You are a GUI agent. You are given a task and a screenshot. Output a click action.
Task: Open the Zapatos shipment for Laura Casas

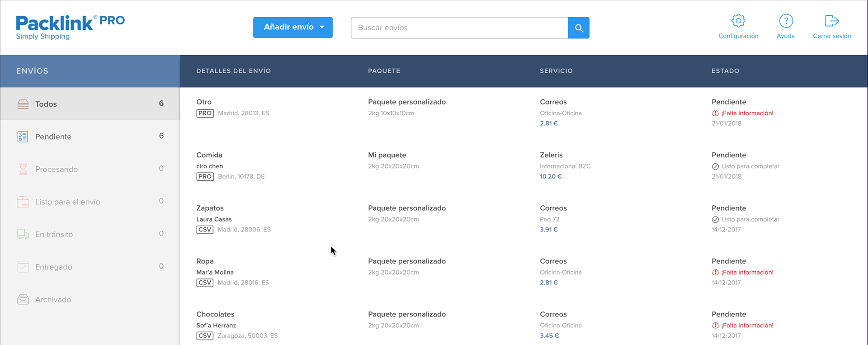pos(524,218)
